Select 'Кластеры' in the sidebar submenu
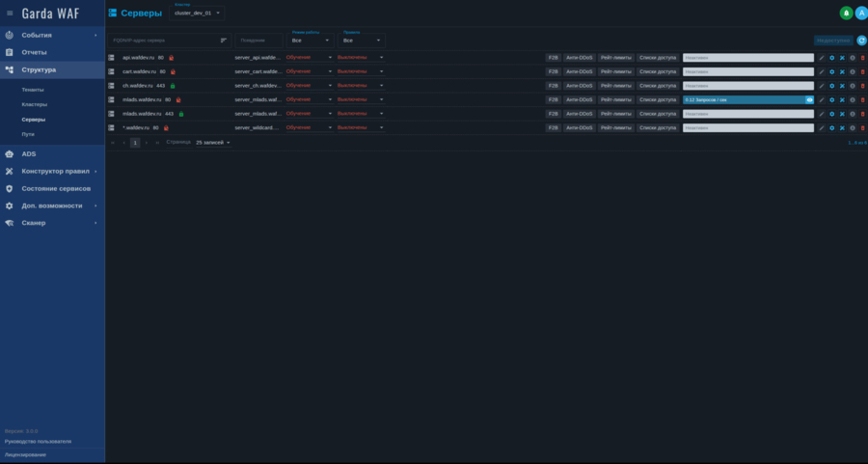This screenshot has width=868, height=464. click(x=35, y=104)
